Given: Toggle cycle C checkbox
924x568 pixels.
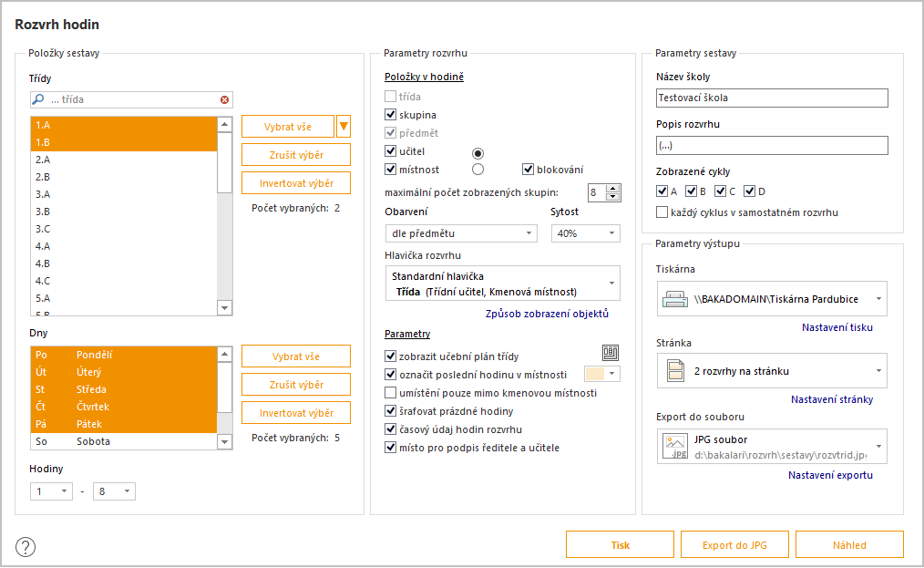Looking at the screenshot, I should click(x=720, y=191).
